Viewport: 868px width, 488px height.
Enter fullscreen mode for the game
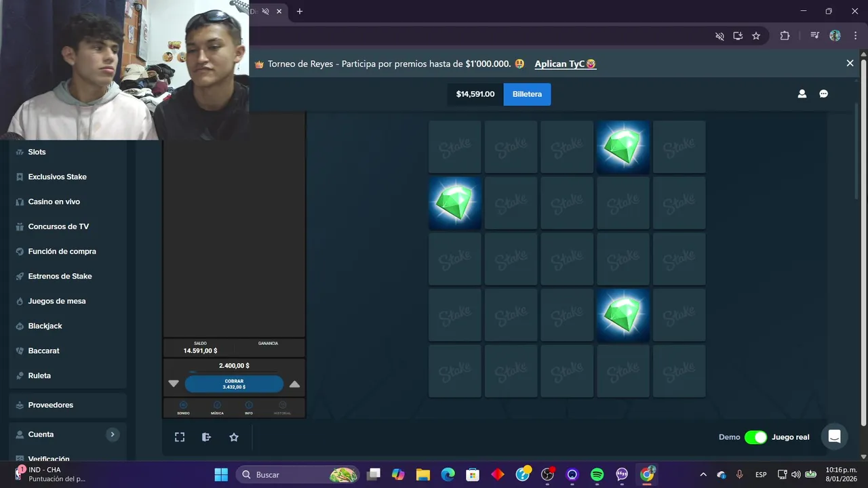[180, 437]
